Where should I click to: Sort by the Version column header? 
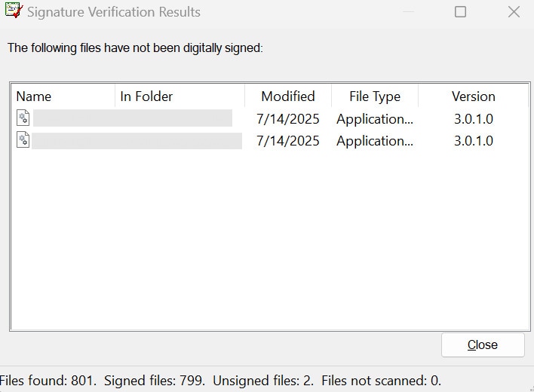pyautogui.click(x=473, y=96)
